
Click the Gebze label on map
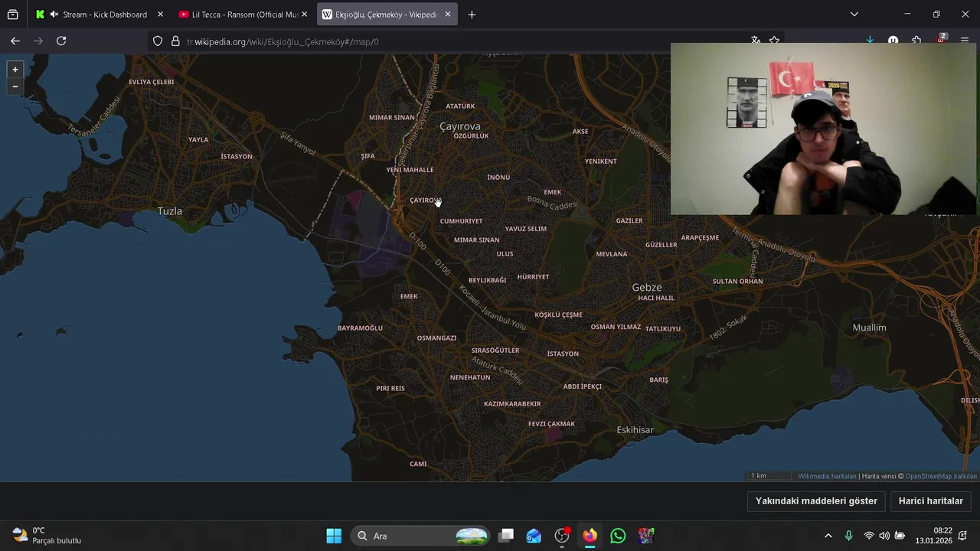[x=647, y=287]
